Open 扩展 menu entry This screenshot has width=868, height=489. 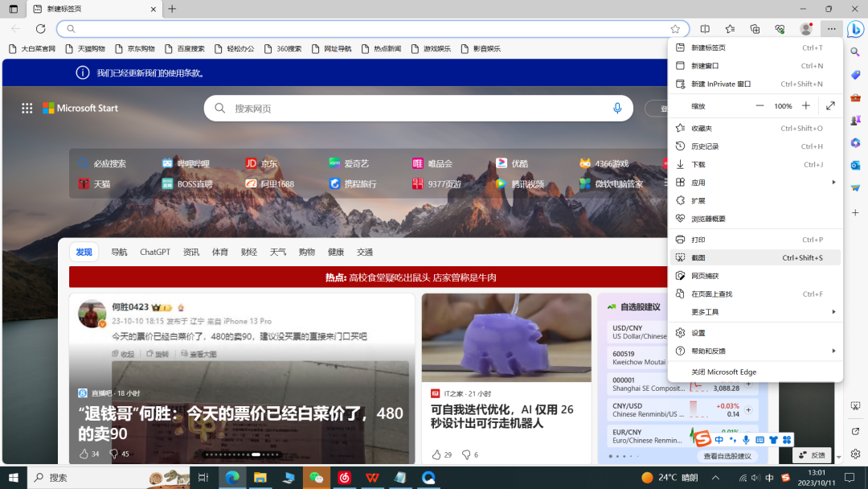click(755, 200)
